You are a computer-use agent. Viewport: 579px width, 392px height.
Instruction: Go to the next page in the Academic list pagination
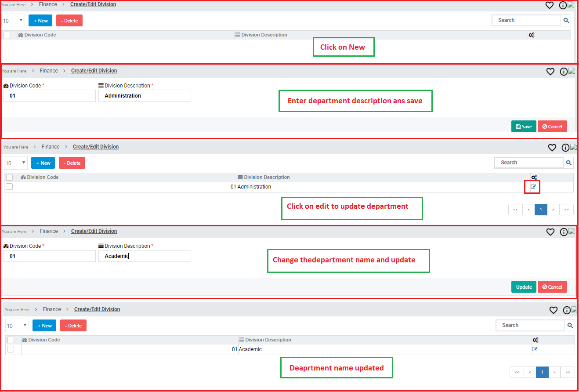point(555,372)
